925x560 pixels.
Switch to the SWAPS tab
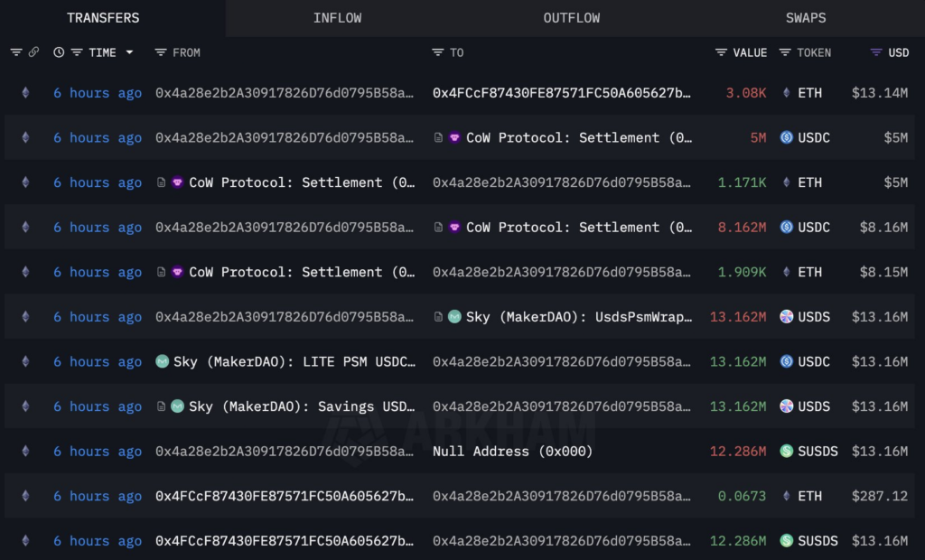click(x=805, y=17)
